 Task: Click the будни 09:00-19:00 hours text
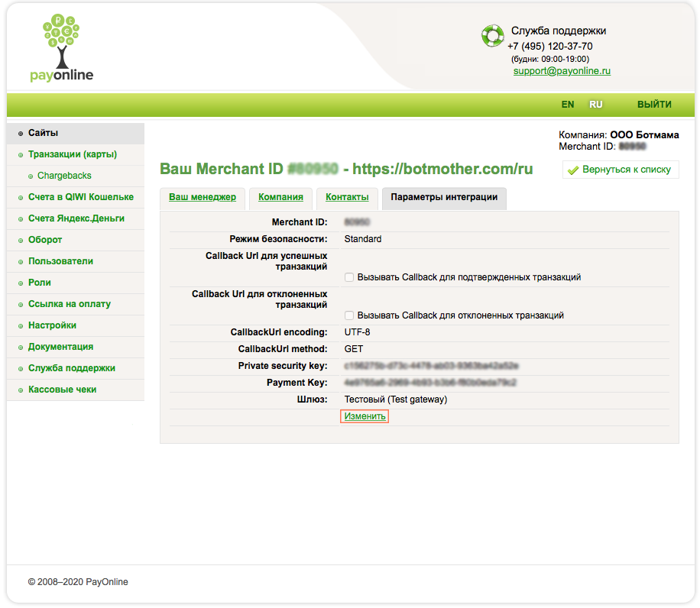click(550, 60)
